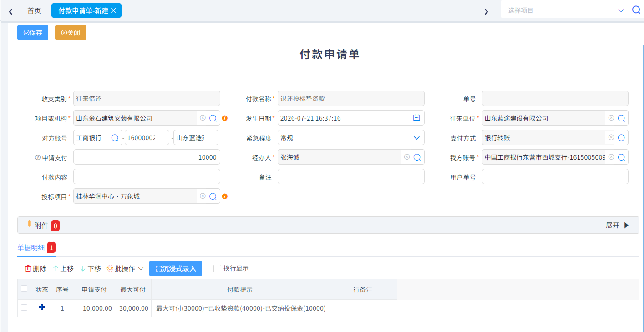The width and height of the screenshot is (644, 332).
Task: Click the help icon beside 申请支付
Action: pos(38,157)
